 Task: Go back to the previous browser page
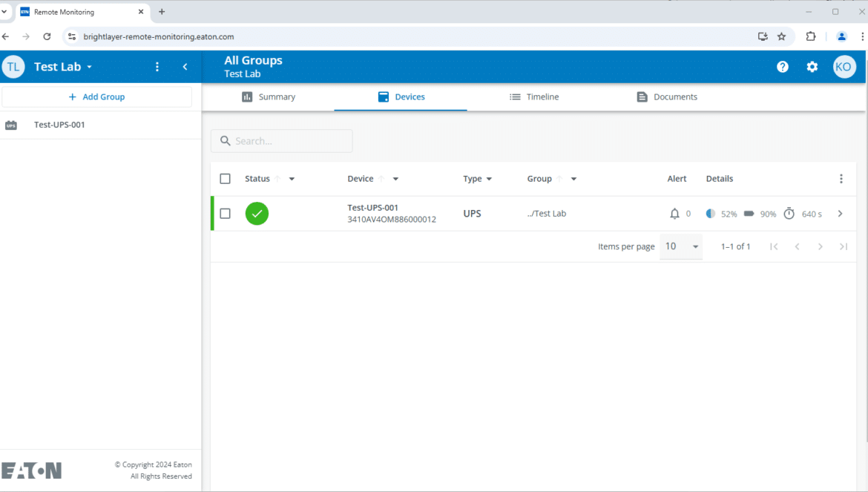point(5,36)
